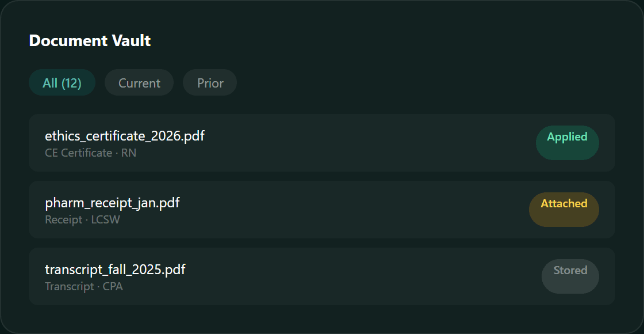
Task: Toggle the Attached state on the pharmacy receipt
Action: click(x=563, y=209)
